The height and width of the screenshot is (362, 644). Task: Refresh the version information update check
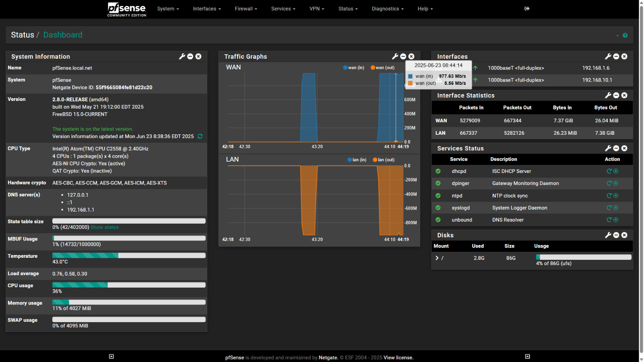pos(200,136)
